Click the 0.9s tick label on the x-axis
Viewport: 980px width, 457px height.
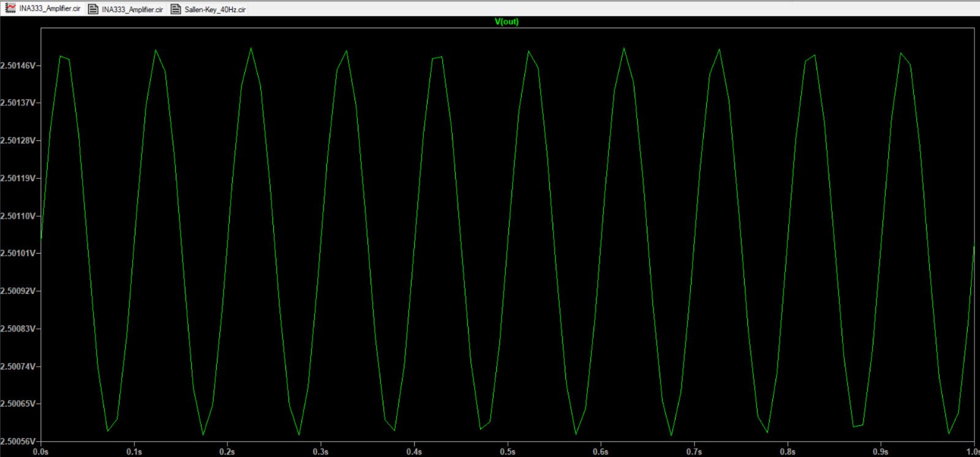880,451
